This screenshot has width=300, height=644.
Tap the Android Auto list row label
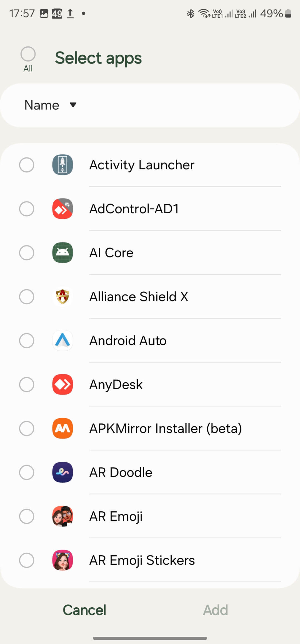[128, 341]
